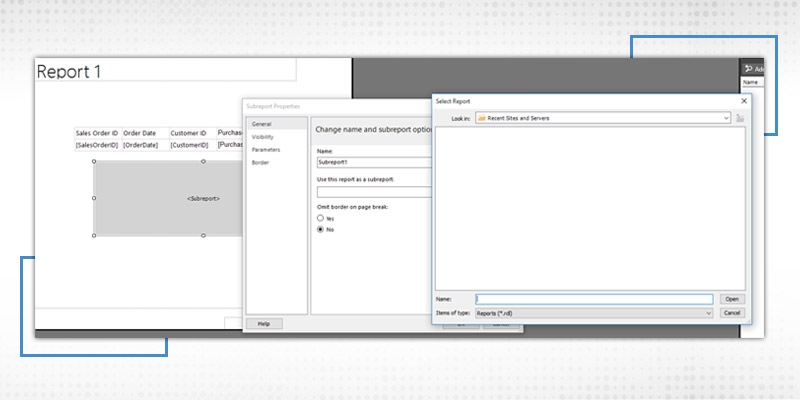Click the up-one-level folder icon
This screenshot has height=400, width=800.
(740, 118)
